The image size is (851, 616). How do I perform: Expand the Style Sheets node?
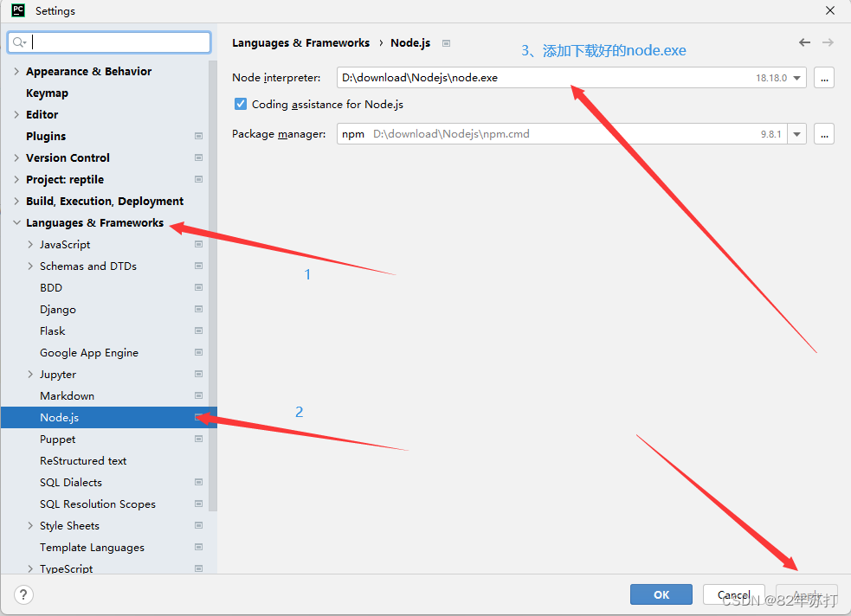click(30, 525)
